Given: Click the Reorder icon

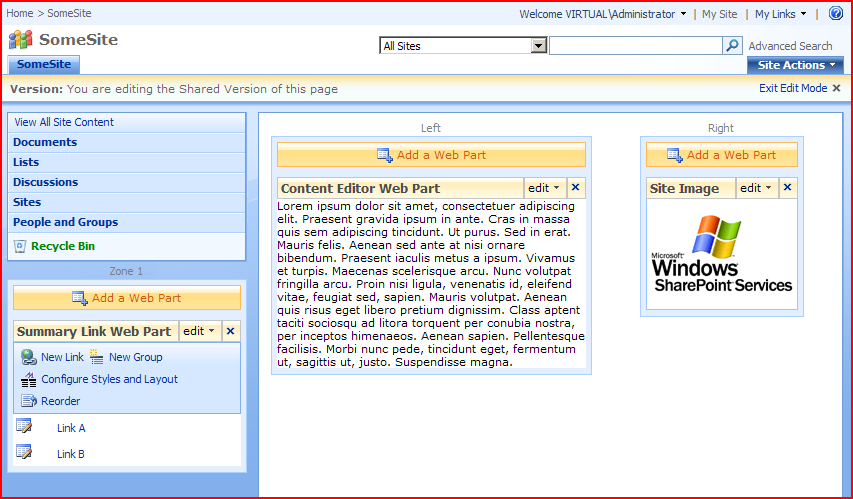Looking at the screenshot, I should [x=28, y=401].
